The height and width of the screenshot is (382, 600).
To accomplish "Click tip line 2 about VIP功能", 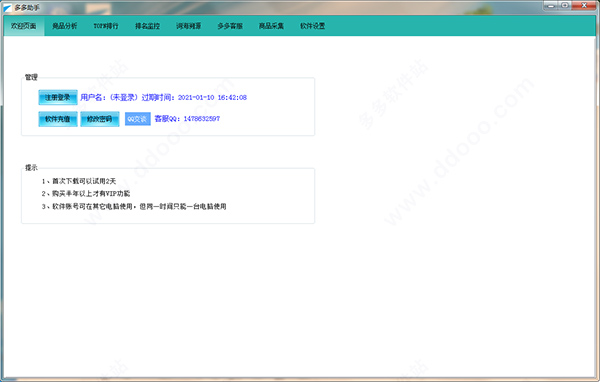I will [86, 194].
